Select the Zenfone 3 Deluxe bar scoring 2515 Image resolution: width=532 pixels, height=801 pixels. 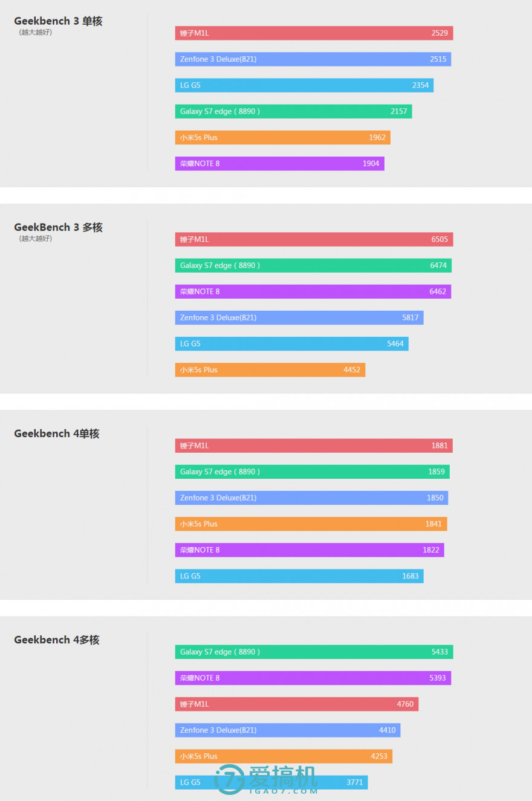point(313,59)
